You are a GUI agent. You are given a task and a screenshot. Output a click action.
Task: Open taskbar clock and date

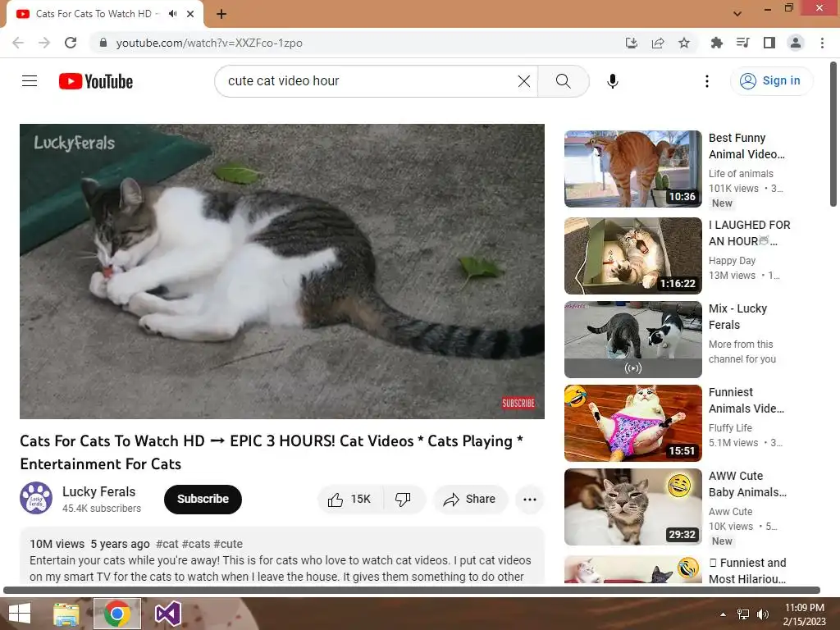[x=804, y=614]
